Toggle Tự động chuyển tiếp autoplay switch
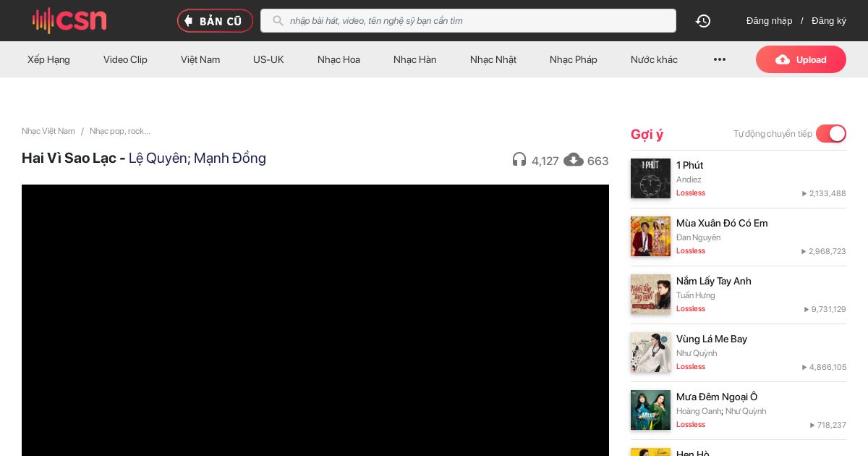Screen dimensions: 868x456 pyautogui.click(x=831, y=134)
